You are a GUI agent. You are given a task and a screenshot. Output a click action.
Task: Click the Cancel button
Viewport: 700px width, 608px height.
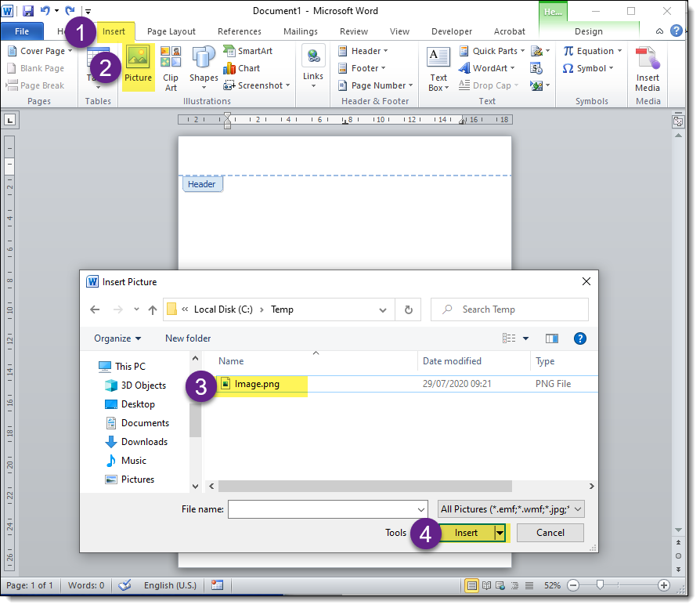550,533
